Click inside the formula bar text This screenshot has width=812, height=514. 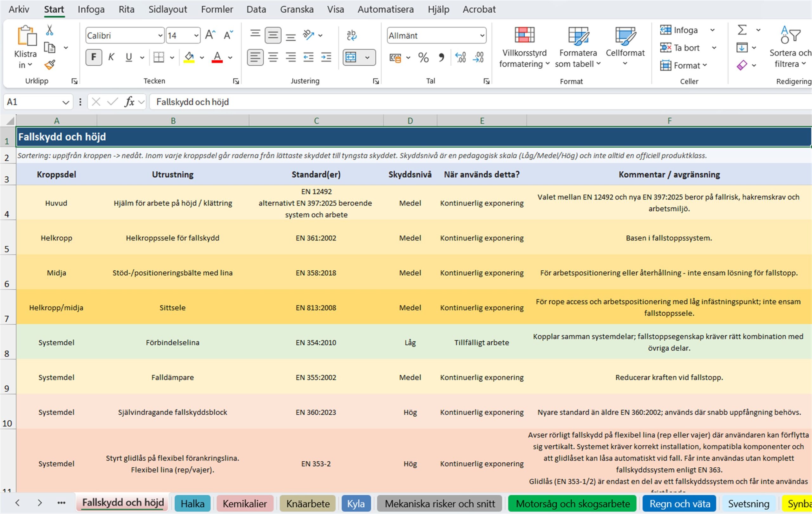(193, 102)
